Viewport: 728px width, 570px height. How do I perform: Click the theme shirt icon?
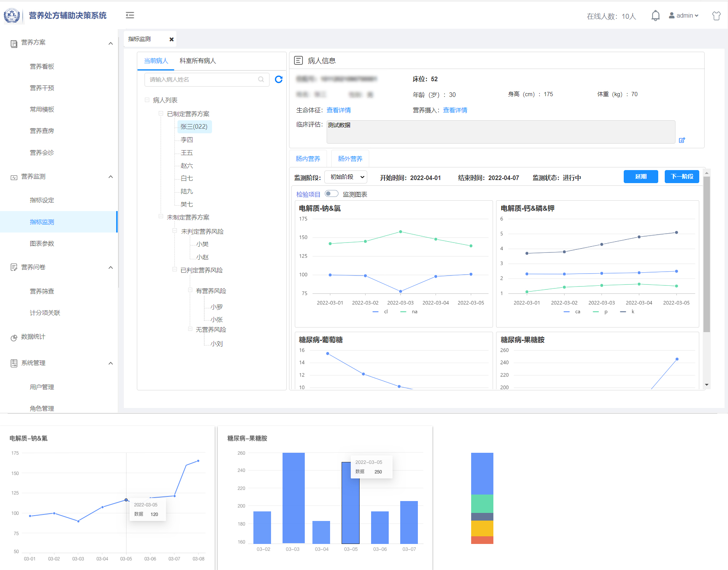[716, 16]
